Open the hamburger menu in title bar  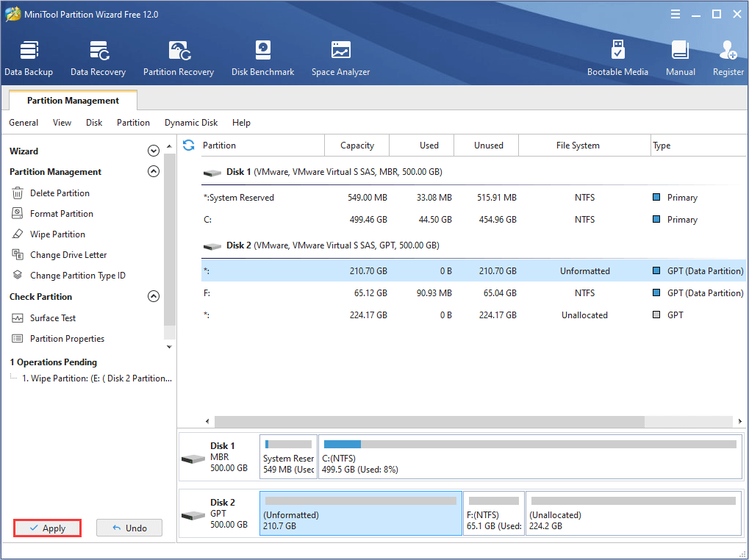pos(675,14)
